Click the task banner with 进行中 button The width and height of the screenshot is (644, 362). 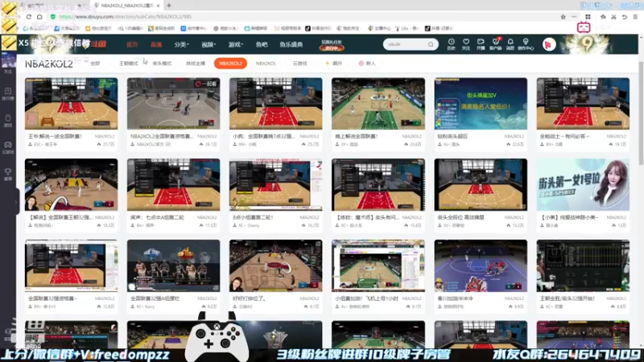(x=332, y=45)
